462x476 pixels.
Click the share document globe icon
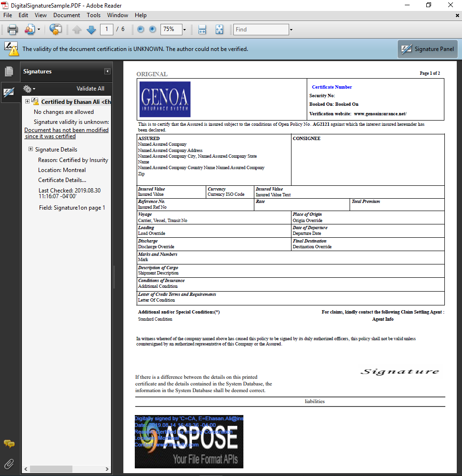point(55,29)
